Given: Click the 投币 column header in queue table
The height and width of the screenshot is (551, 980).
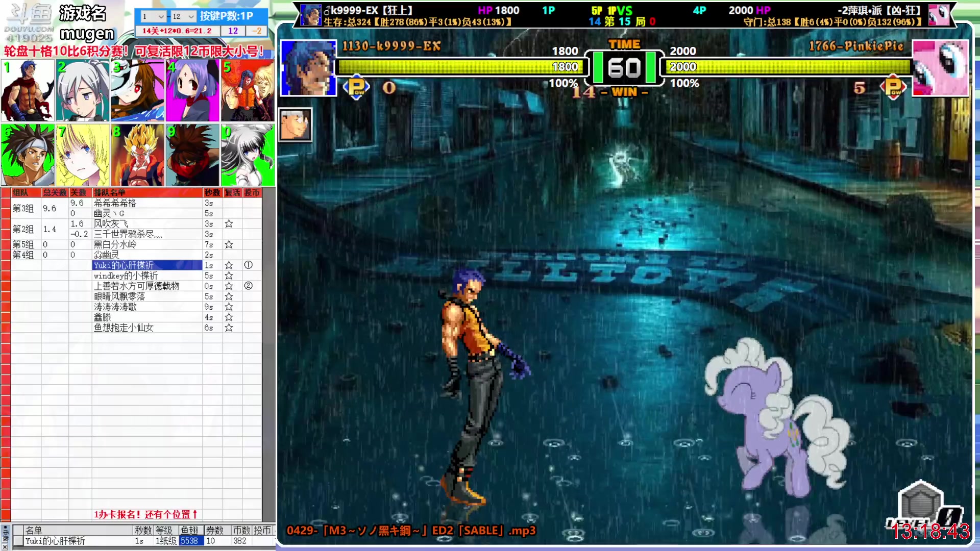Looking at the screenshot, I should click(x=252, y=192).
